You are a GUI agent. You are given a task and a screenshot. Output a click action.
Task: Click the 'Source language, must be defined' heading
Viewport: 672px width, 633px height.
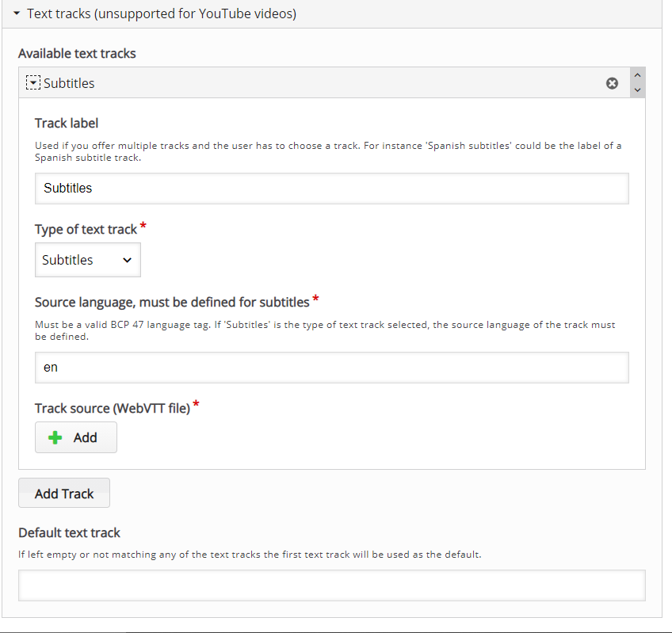click(172, 303)
